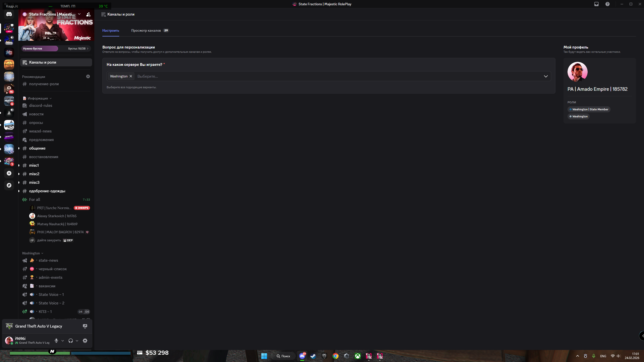The height and width of the screenshot is (362, 644).
Task: Open the общение text channel
Action: [x=37, y=148]
